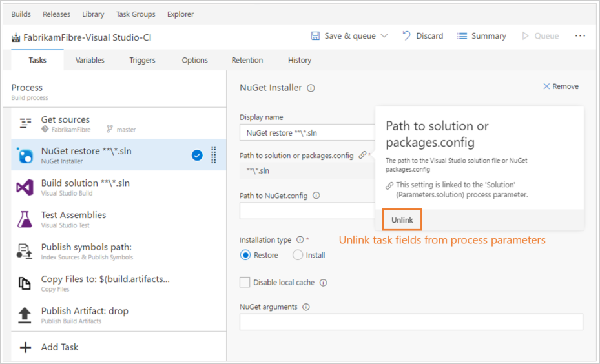Click the Save & queue floppy disk icon
The width and height of the screenshot is (600, 364).
point(315,36)
